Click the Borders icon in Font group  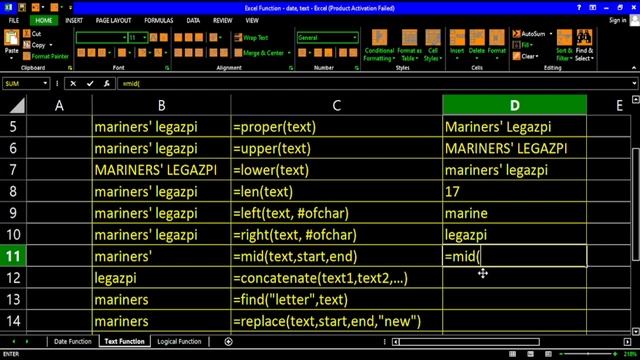pyautogui.click(x=122, y=52)
